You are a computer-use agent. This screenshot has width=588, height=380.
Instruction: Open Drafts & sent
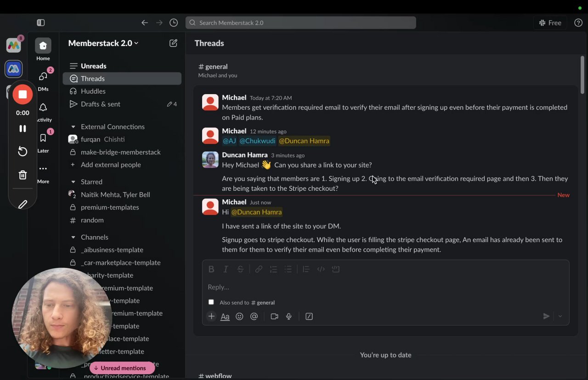pyautogui.click(x=122, y=104)
